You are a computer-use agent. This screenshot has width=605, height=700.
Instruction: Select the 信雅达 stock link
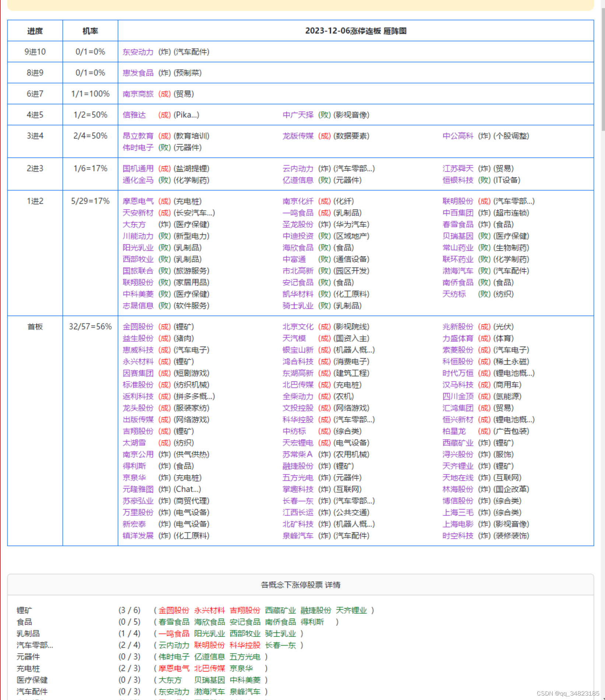(x=134, y=115)
